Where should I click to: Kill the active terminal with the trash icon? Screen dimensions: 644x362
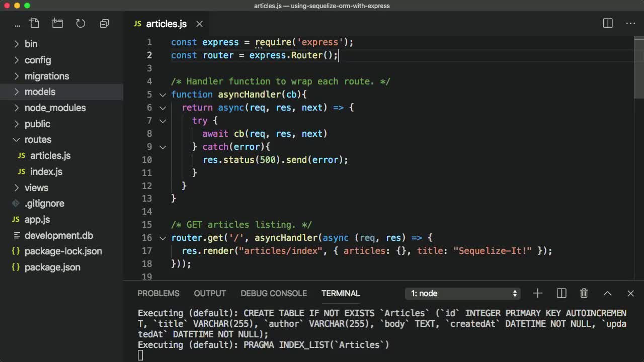(584, 293)
